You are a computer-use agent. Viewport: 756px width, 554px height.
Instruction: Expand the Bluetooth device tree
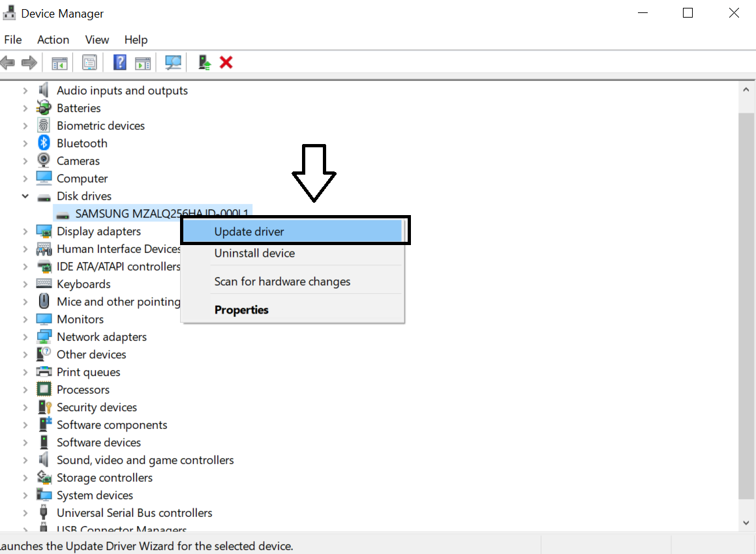(x=25, y=143)
